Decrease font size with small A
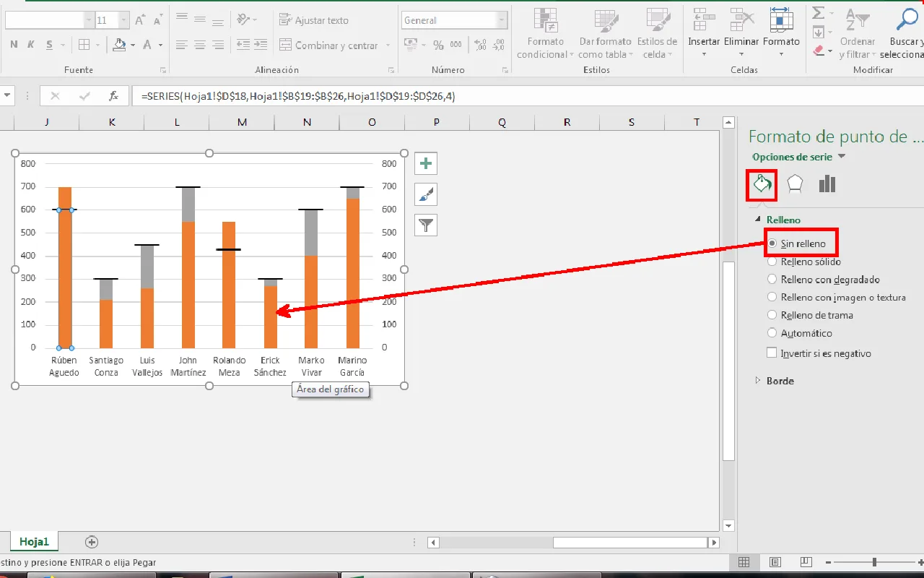The image size is (924, 578). (157, 20)
